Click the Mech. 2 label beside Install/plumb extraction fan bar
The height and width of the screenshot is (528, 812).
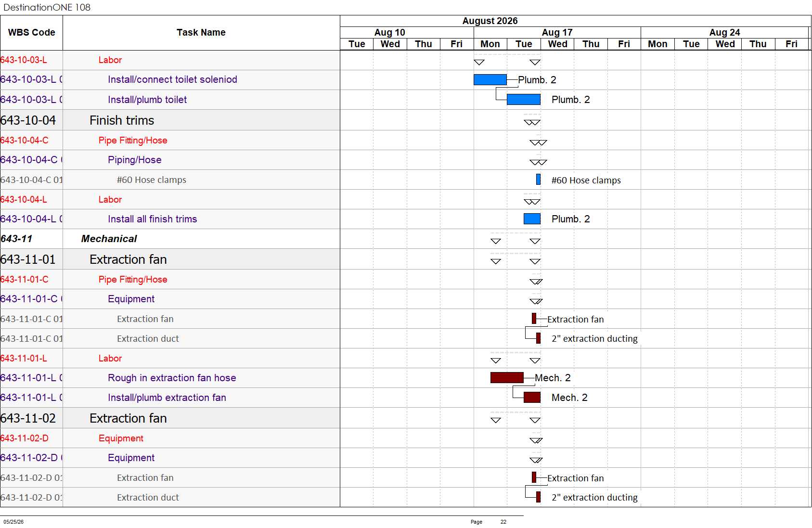[x=569, y=398]
